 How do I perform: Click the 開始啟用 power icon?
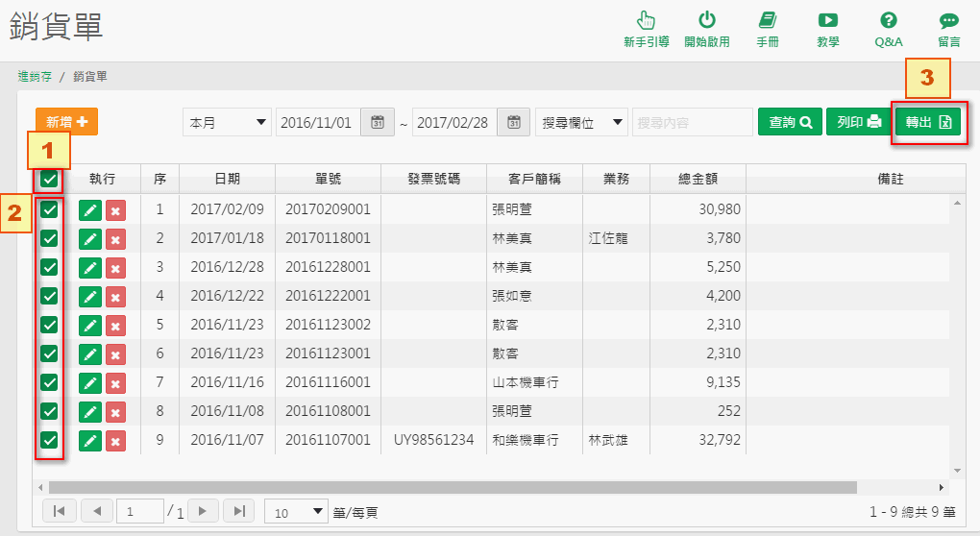tap(707, 29)
